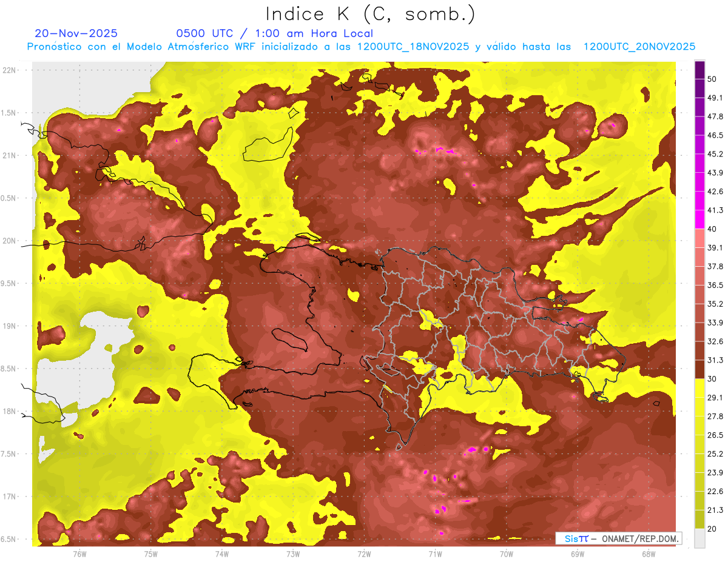Click the '71W' longitude label
Viewport: 728px width, 562px height.
435,554
